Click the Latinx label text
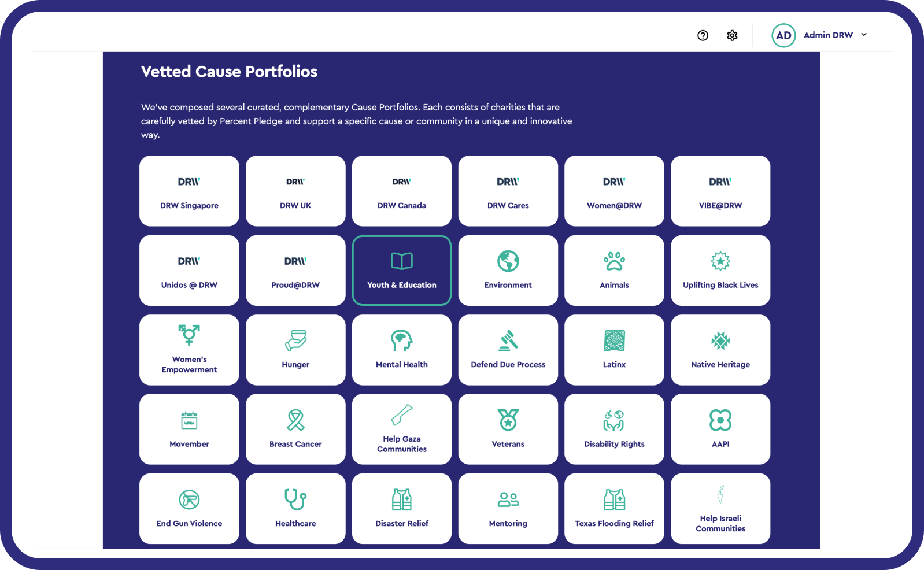The image size is (924, 570). coord(614,364)
